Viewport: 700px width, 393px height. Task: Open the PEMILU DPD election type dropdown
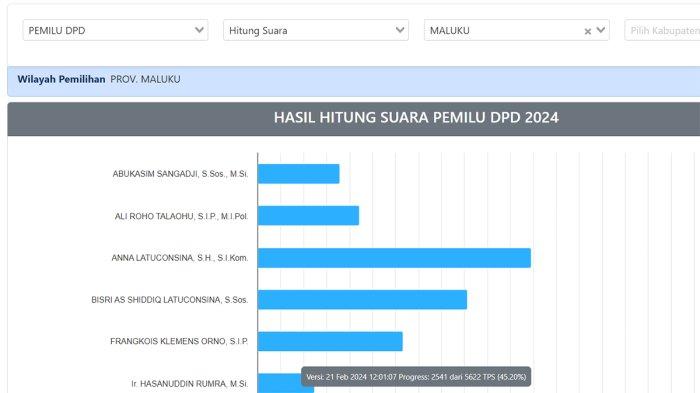click(115, 30)
